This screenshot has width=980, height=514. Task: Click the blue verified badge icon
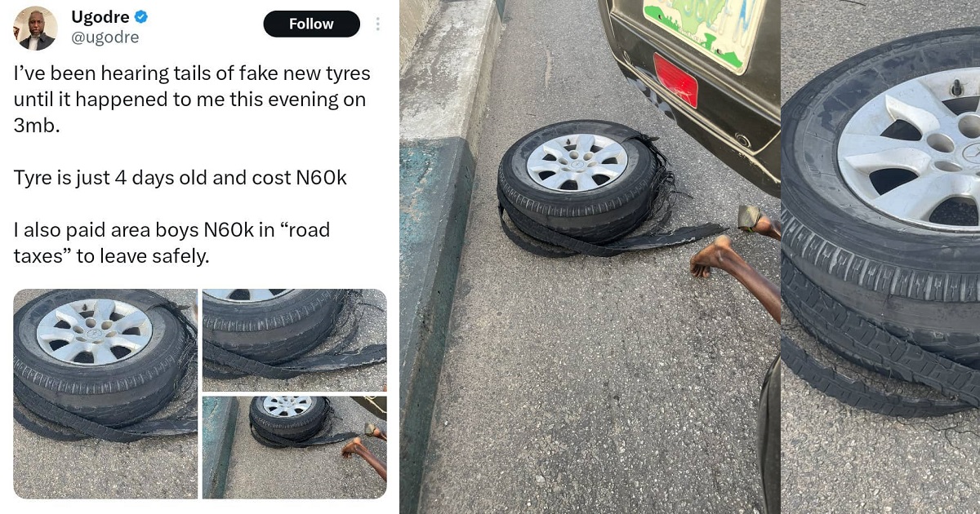click(x=140, y=17)
